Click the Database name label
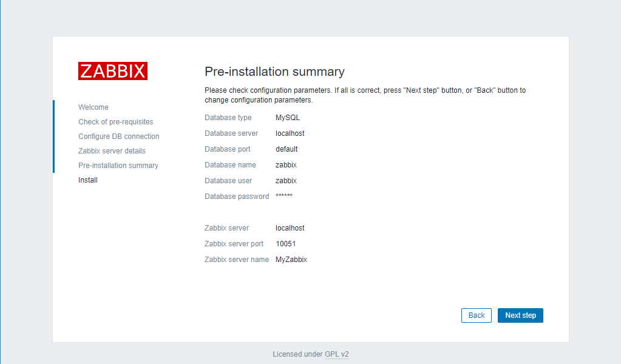 click(x=230, y=165)
